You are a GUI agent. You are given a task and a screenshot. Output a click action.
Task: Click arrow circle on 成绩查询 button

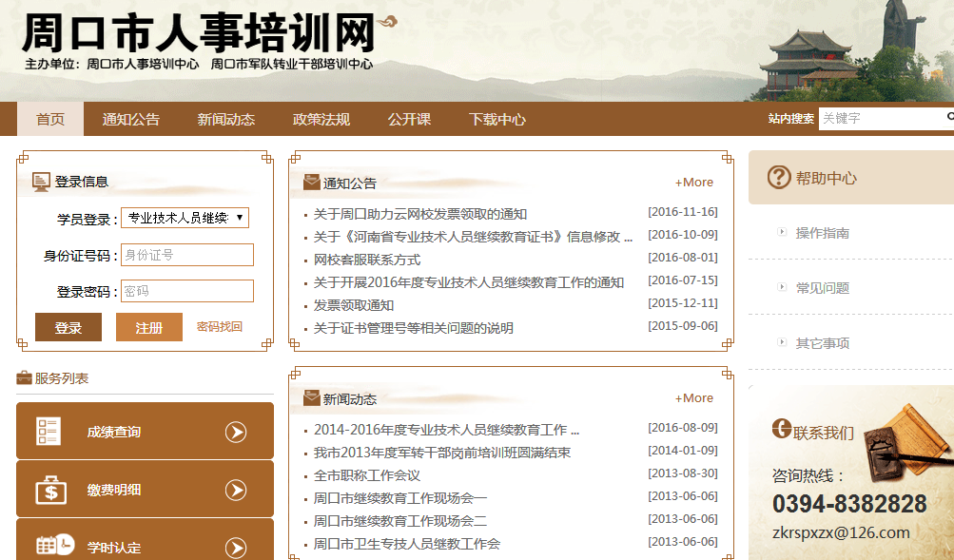236,433
